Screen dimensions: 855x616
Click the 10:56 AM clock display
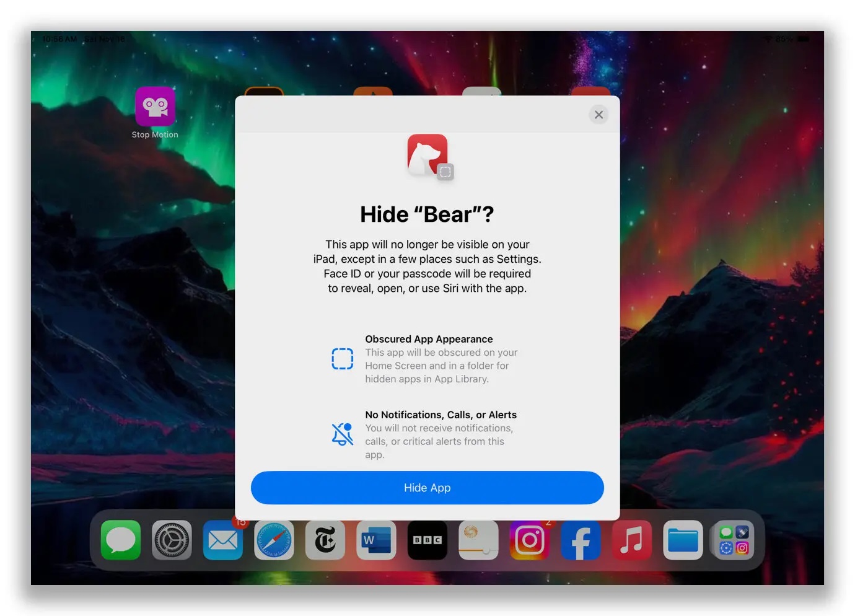pyautogui.click(x=59, y=38)
